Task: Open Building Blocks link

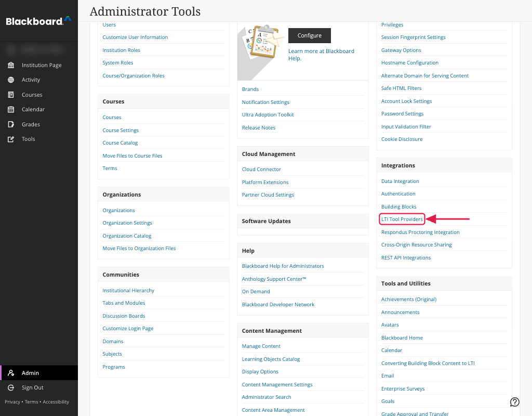Action: (398, 207)
